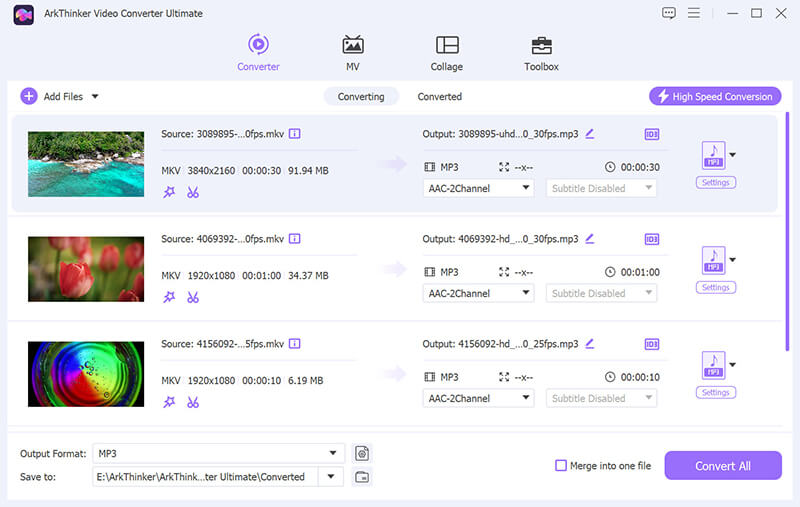
Task: Click source name 3089895-...0fps.mkv
Action: (240, 134)
